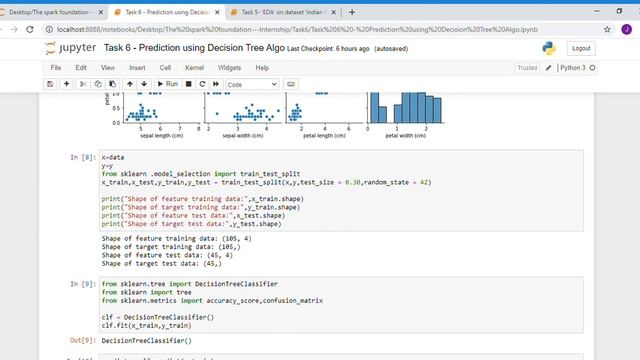Restart the kernel with the circular arrow icon
The height and width of the screenshot is (360, 640).
(x=202, y=84)
